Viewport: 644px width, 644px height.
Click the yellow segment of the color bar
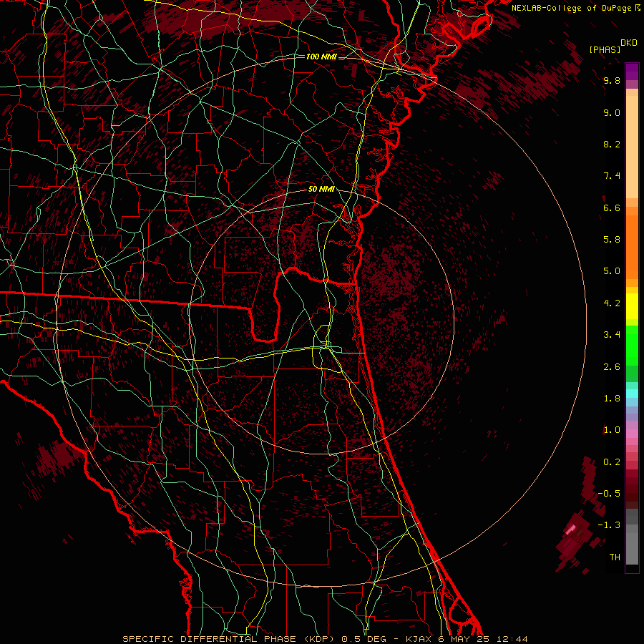632,306
